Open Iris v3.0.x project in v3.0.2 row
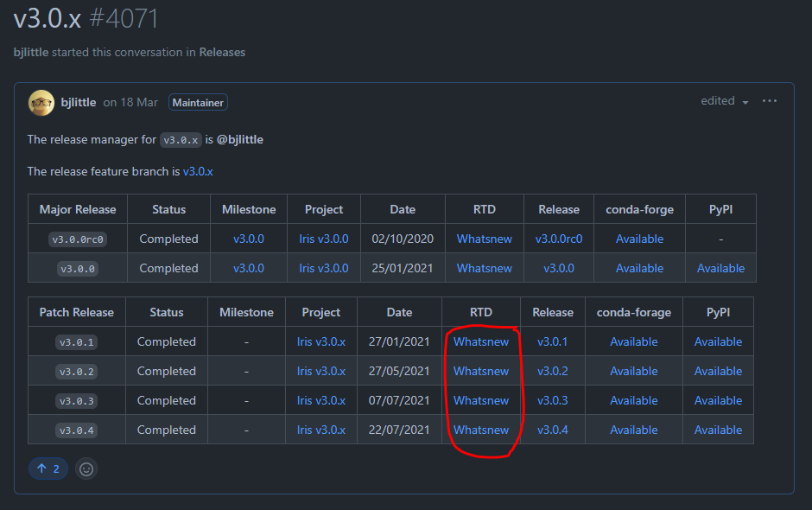The width and height of the screenshot is (812, 510). (x=321, y=372)
